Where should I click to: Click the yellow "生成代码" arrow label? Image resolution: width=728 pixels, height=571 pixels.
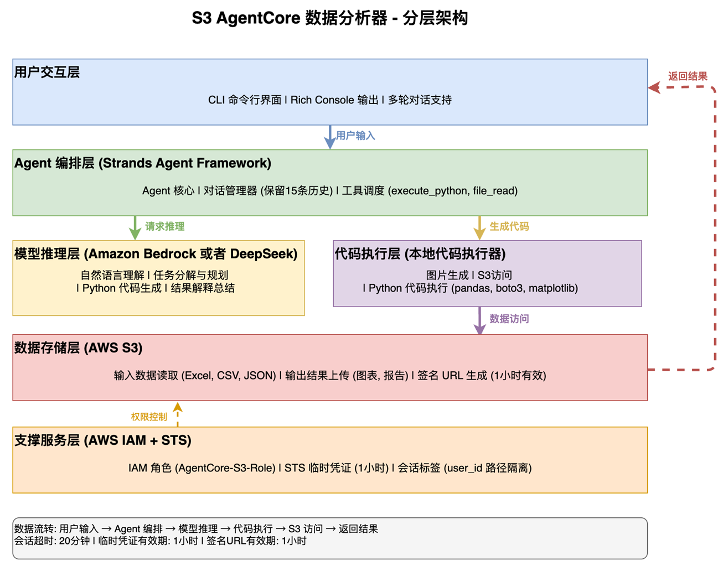[x=509, y=226]
